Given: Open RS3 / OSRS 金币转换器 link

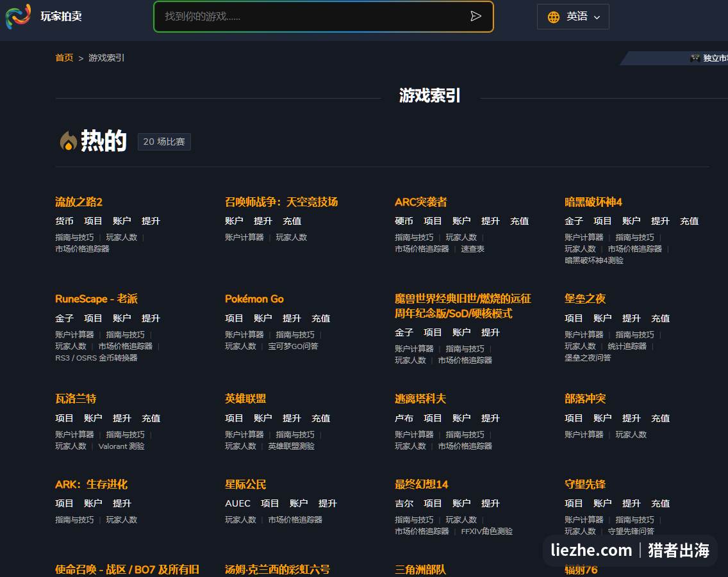Looking at the screenshot, I should [96, 358].
